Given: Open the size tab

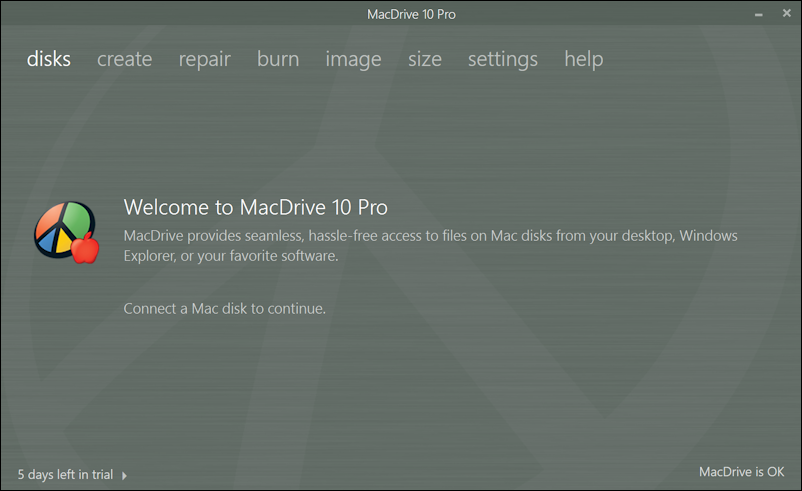Looking at the screenshot, I should point(425,59).
